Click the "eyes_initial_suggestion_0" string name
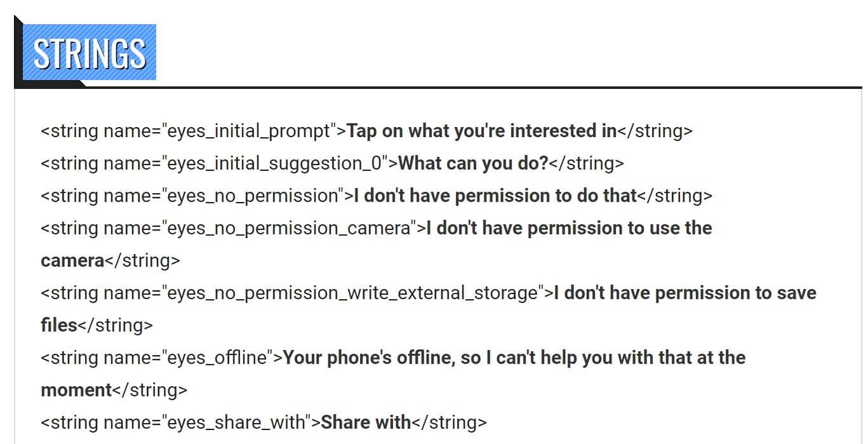Image resolution: width=868 pixels, height=444 pixels. point(274,163)
